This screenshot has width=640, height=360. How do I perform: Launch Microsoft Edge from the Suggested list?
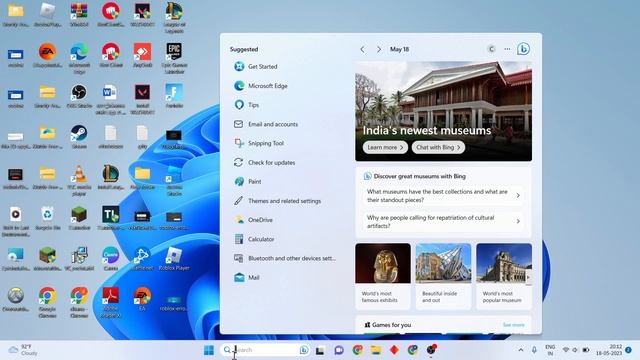tap(261, 86)
